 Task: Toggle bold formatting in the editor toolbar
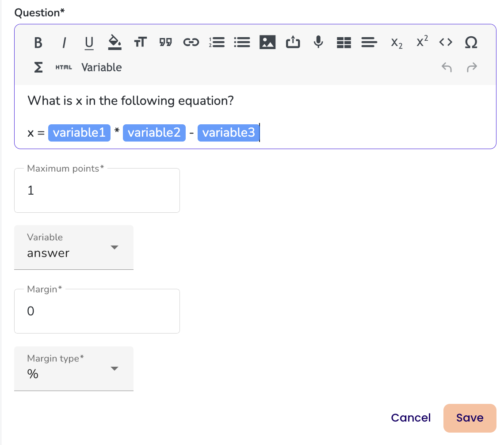point(38,42)
